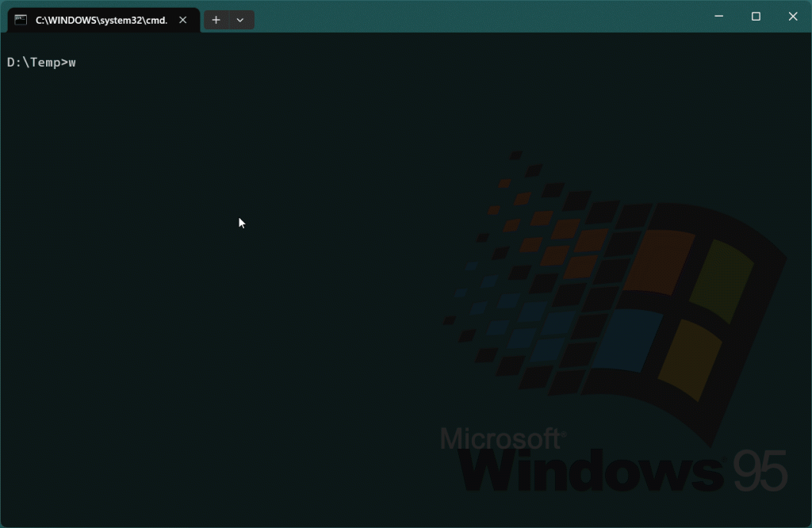Click the blue pane of Windows flag
Screen dimensions: 812x528
(x=629, y=339)
